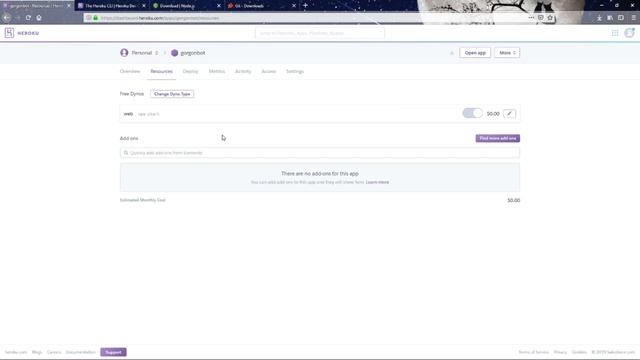Bookmark this page with star icon
This screenshot has height=360, width=640.
[550, 18]
